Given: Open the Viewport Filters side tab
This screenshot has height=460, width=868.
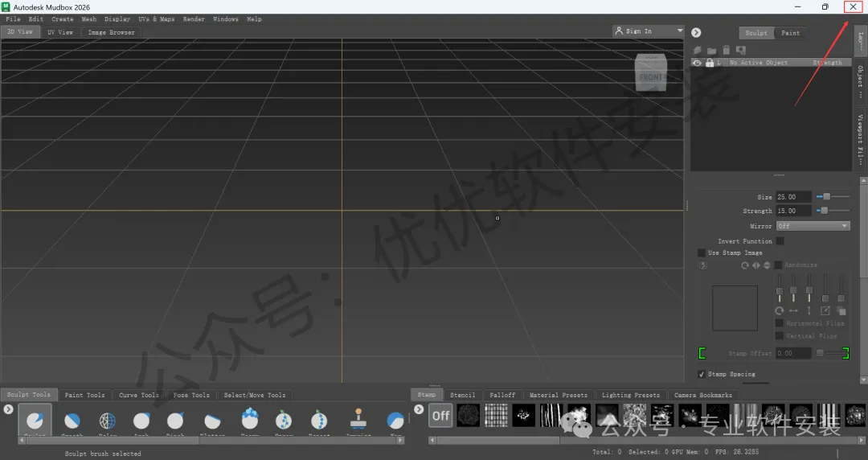Looking at the screenshot, I should click(x=860, y=138).
